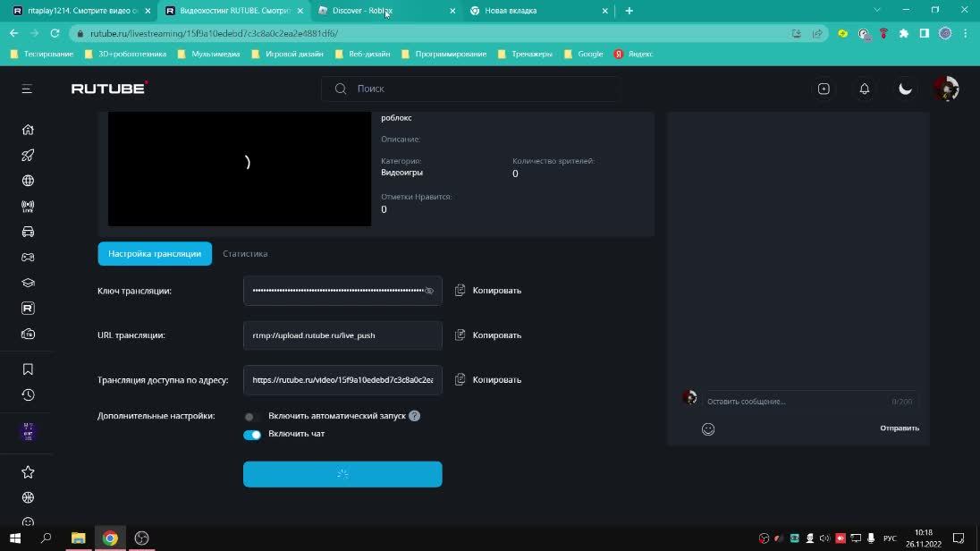Viewport: 980px width, 551px height.
Task: Reload the page
Action: coord(55,33)
